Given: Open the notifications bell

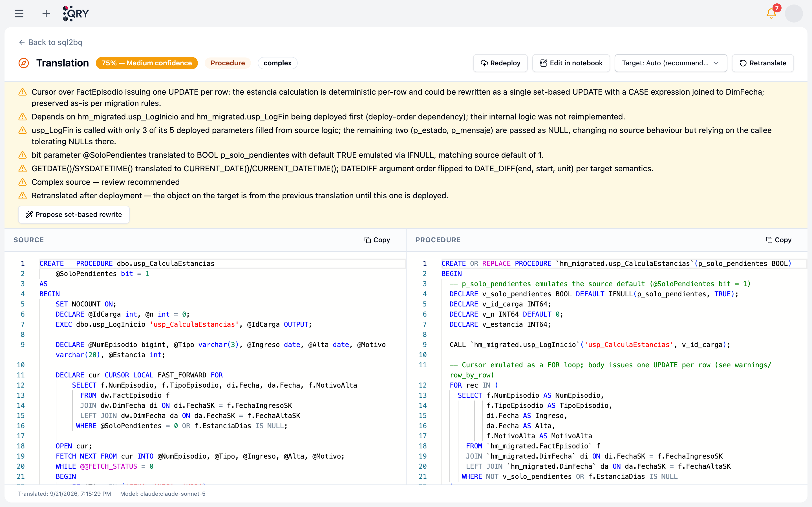Looking at the screenshot, I should 771,14.
